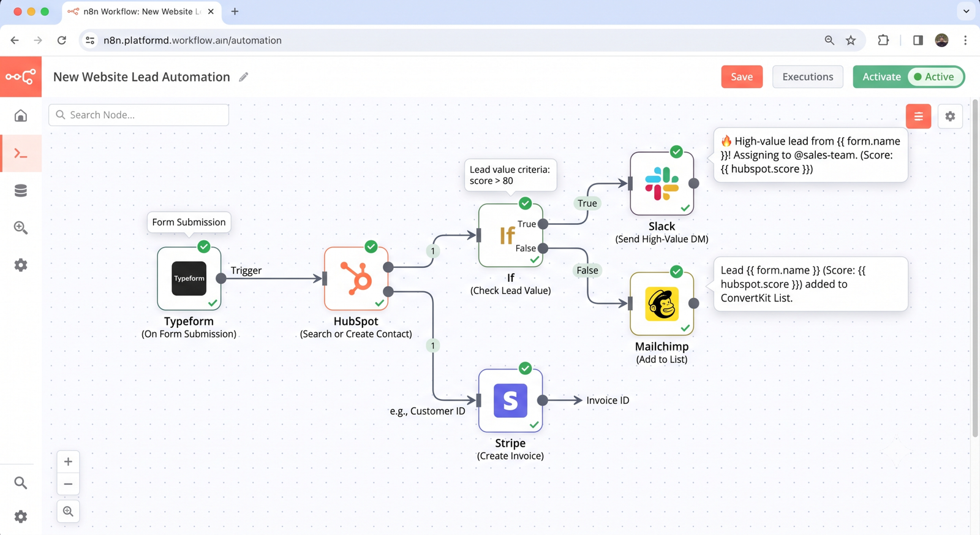Click the Form Submission note
This screenshot has width=980, height=535.
[x=189, y=222]
